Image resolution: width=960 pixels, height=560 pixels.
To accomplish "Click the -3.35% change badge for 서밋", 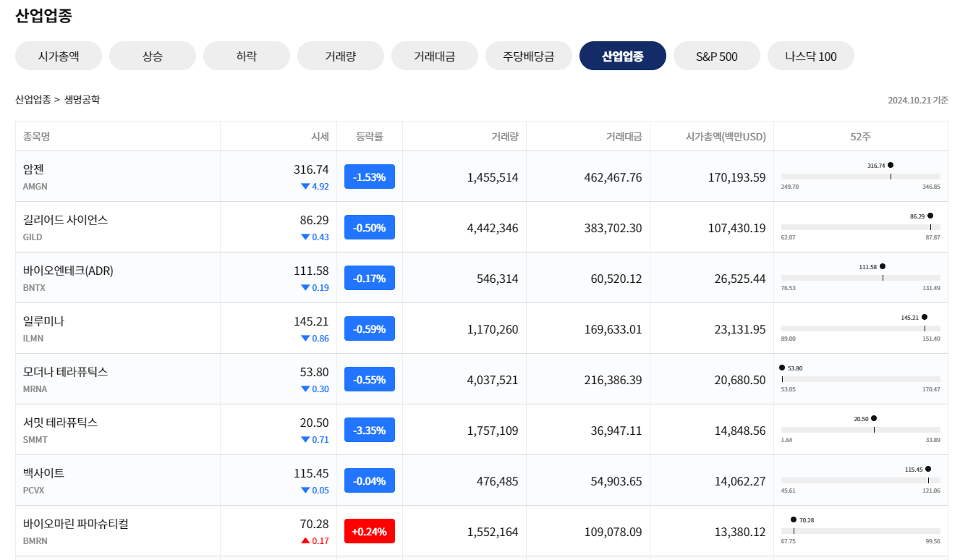I will click(x=370, y=430).
